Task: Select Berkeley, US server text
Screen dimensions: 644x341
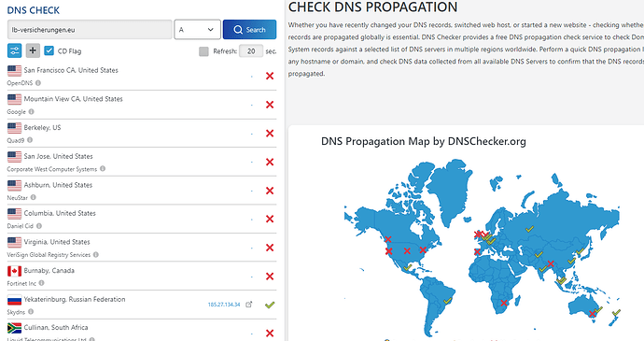Action: pos(42,127)
